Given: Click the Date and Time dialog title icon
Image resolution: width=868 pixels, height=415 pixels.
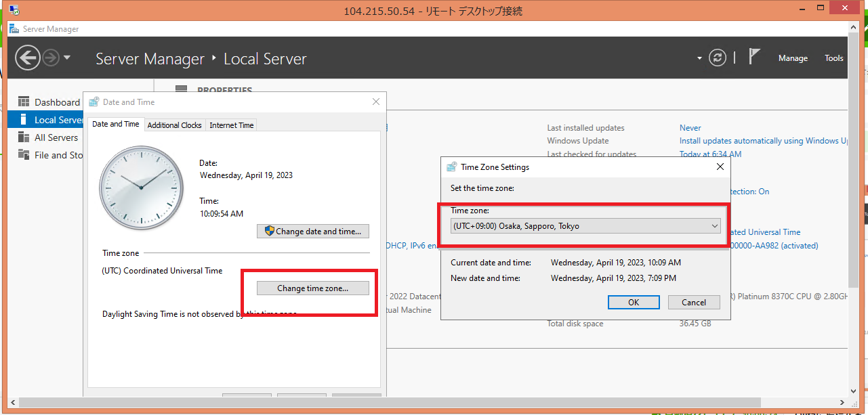Looking at the screenshot, I should pos(94,102).
